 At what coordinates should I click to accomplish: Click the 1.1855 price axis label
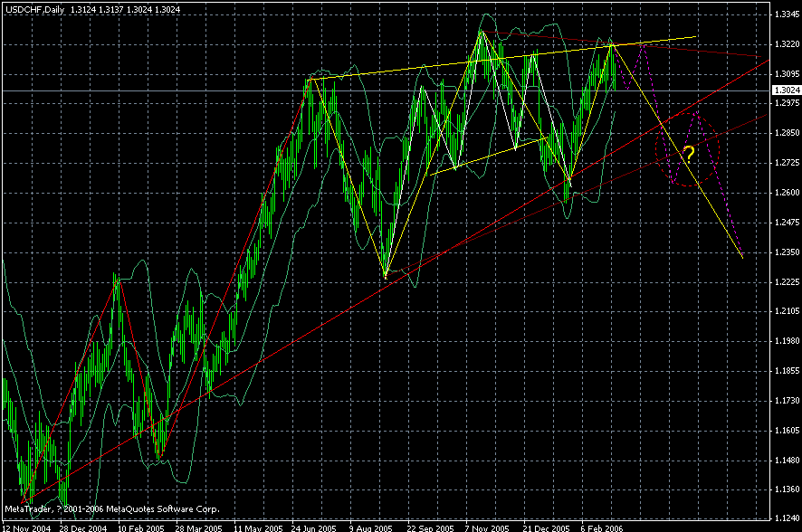point(788,371)
